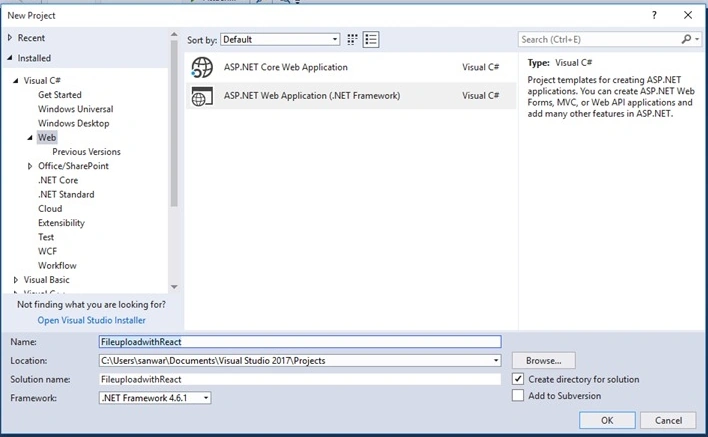
Task: Select the Test category
Action: (x=46, y=237)
